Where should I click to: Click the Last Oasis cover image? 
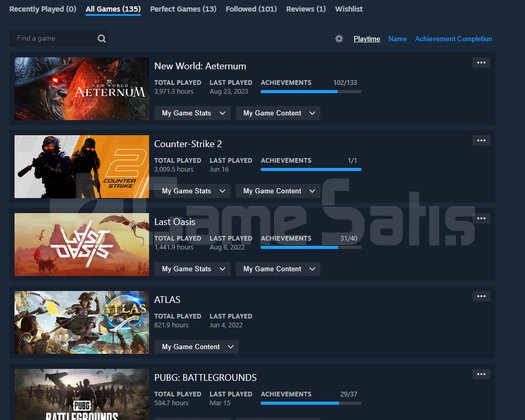[x=82, y=244]
